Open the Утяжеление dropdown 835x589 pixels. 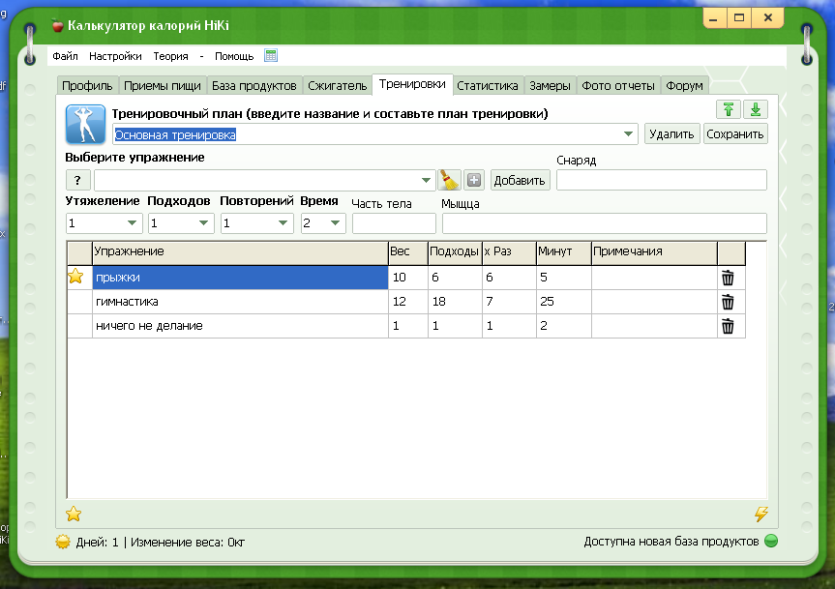(x=132, y=223)
